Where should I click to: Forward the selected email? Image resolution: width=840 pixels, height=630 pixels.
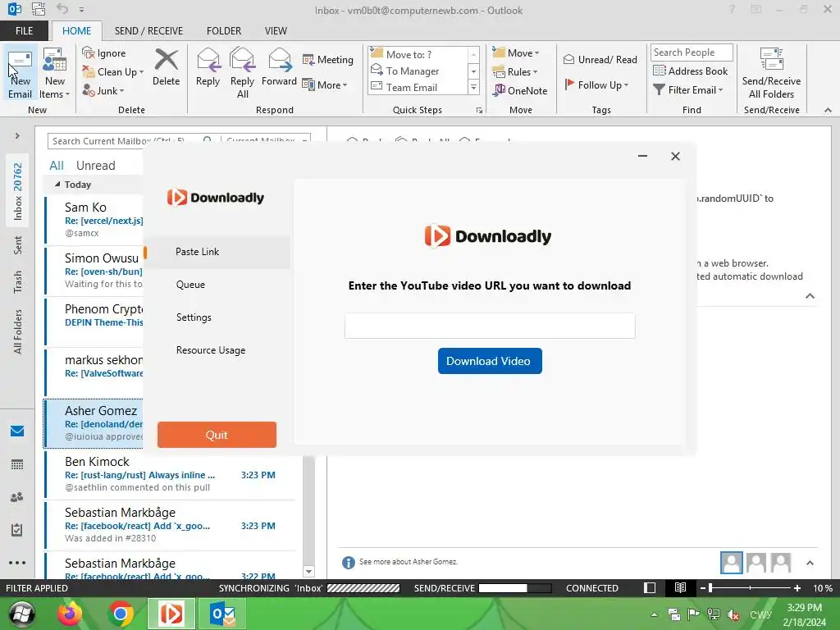[279, 67]
